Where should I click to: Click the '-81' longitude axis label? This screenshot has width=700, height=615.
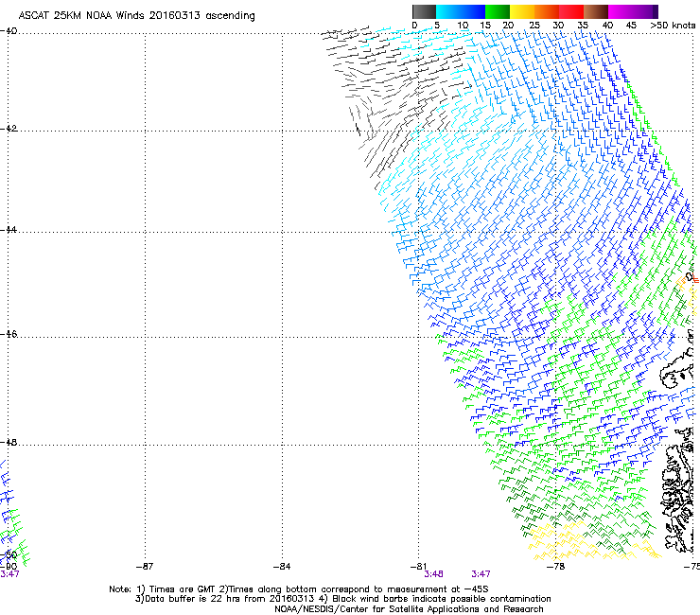click(x=418, y=567)
